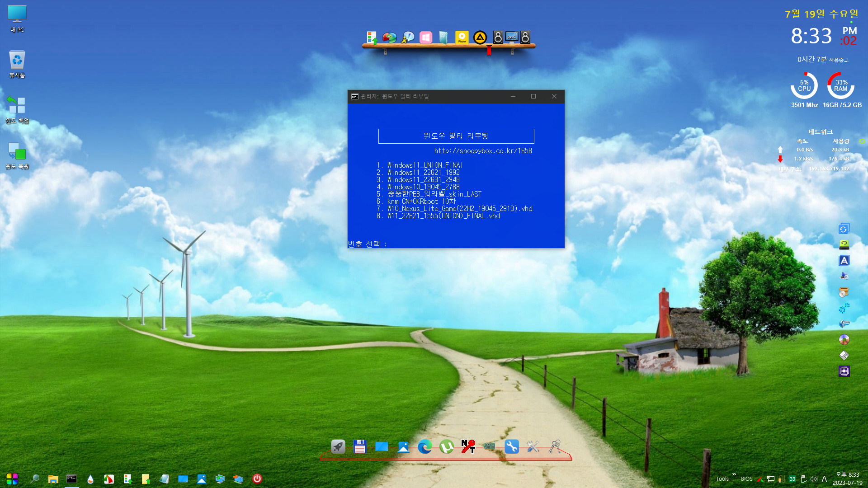Click the keys icon in the dock
This screenshot has width=868, height=488.
pos(555,447)
